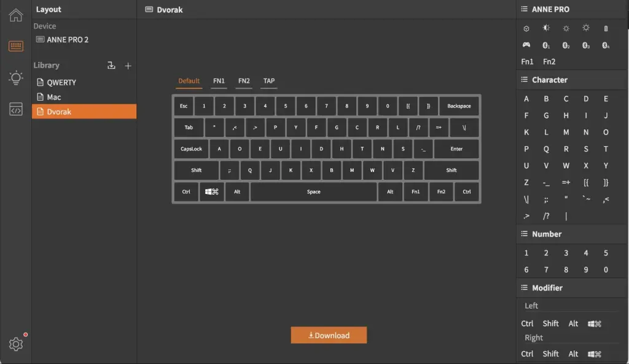Select the CapsLock key on the keyboard
Viewport: 629px width, 364px height.
[192, 149]
